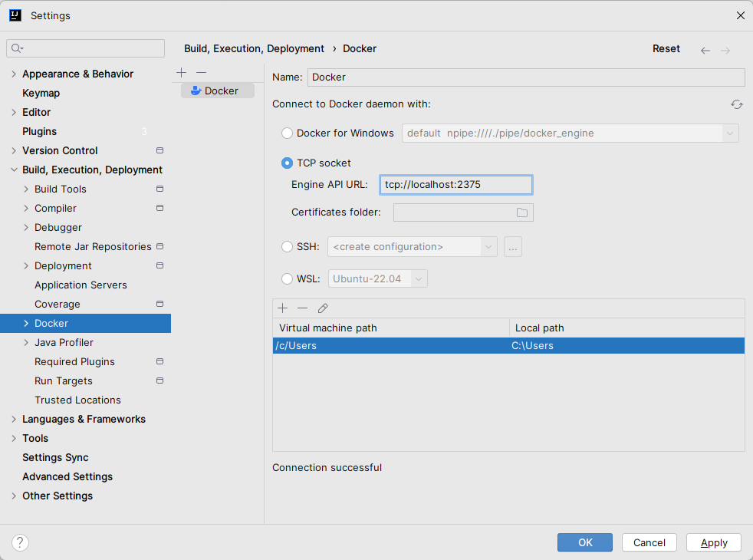Expand the Debugger node
The height and width of the screenshot is (560, 753).
26,228
